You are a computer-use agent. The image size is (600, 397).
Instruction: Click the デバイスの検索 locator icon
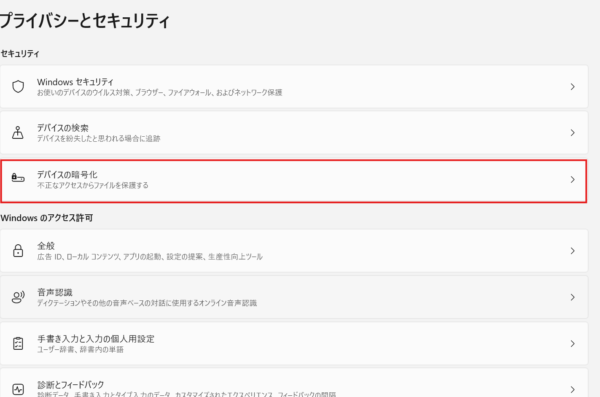18,132
